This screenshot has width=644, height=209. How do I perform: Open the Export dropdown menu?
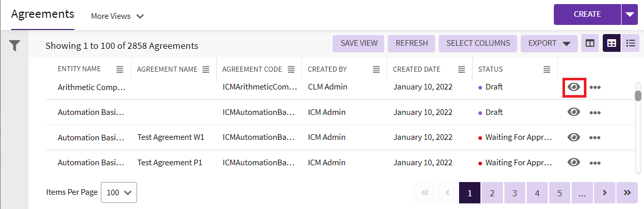coord(549,44)
